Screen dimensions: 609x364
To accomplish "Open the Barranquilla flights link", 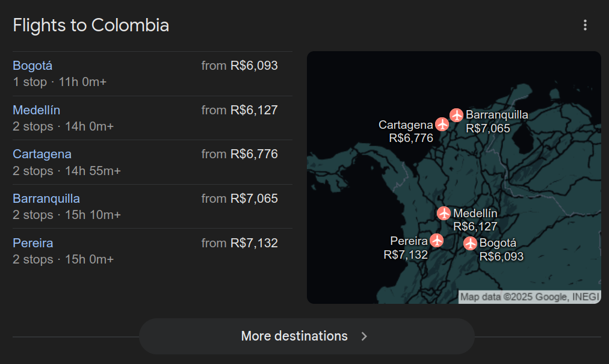I will (46, 199).
